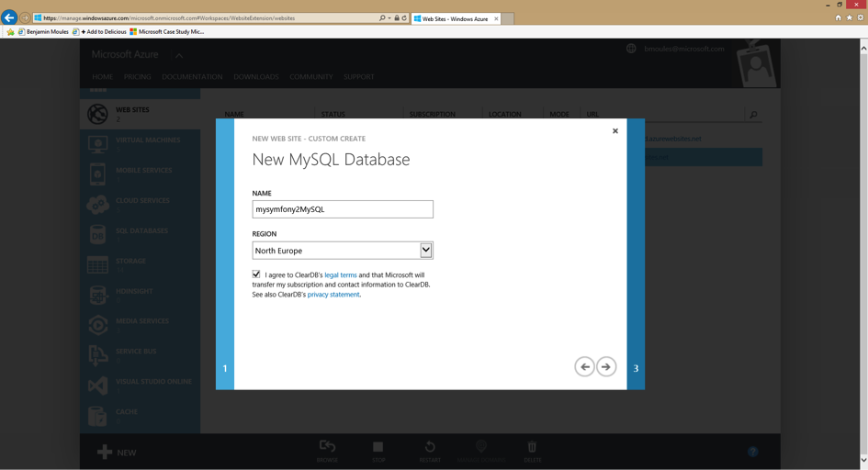Sort by the STATUS column header
This screenshot has width=868, height=470.
point(333,115)
